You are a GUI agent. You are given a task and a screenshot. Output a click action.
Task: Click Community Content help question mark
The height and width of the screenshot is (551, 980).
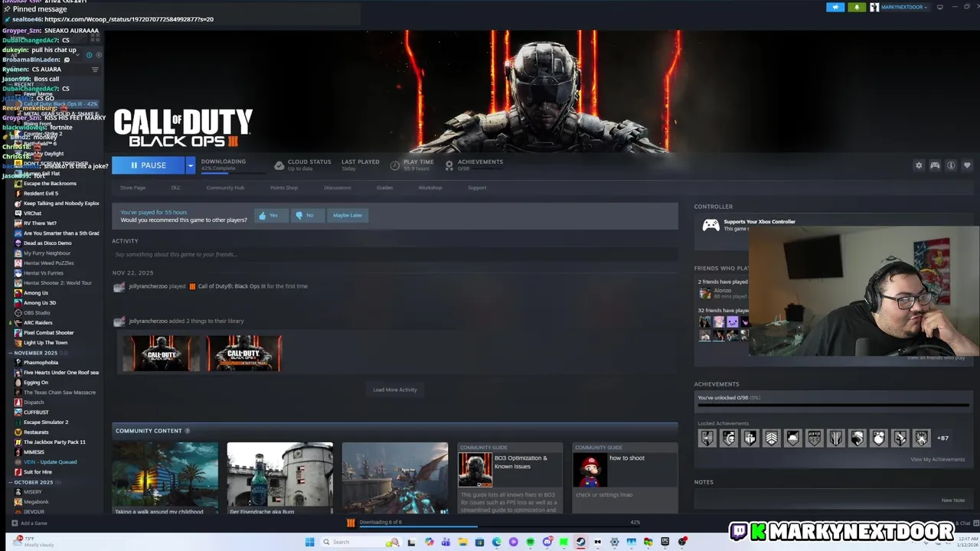188,431
